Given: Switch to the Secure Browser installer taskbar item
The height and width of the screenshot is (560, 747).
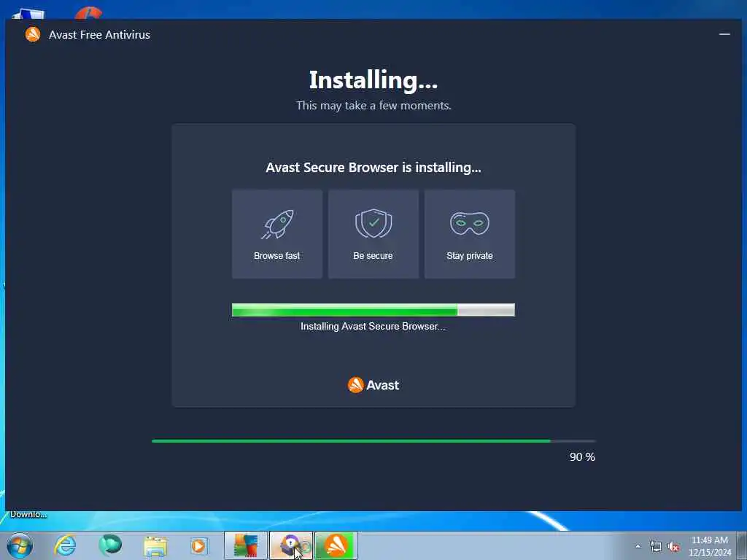Looking at the screenshot, I should pos(291,545).
